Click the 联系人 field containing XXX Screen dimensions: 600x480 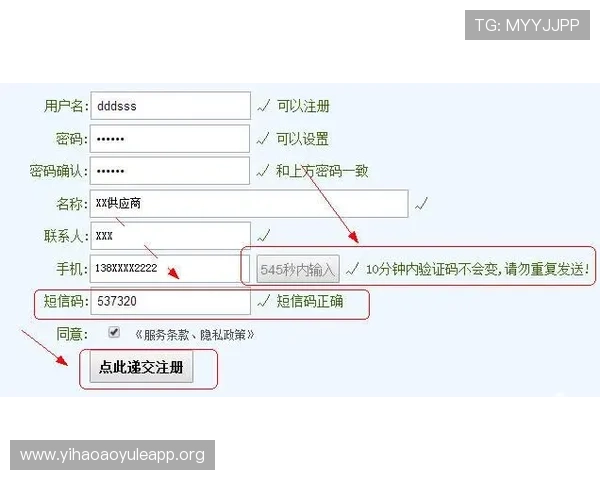pyautogui.click(x=171, y=236)
